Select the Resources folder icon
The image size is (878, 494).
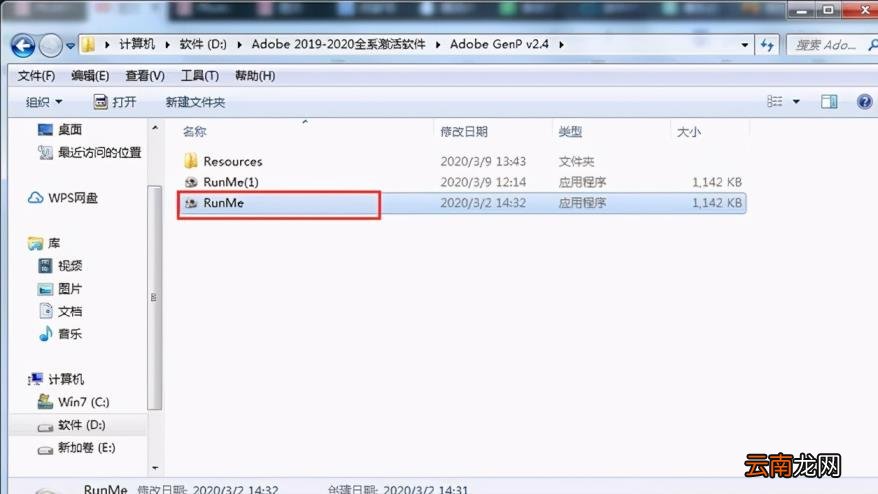[x=191, y=161]
